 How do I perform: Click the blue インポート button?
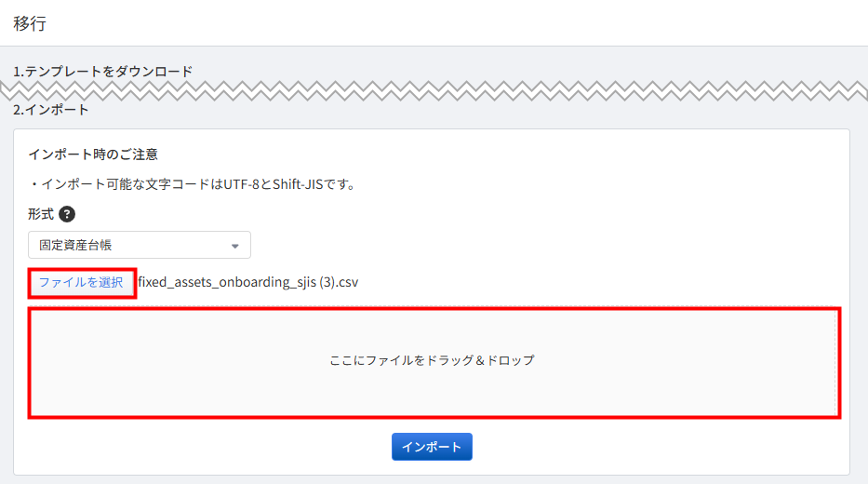point(432,447)
